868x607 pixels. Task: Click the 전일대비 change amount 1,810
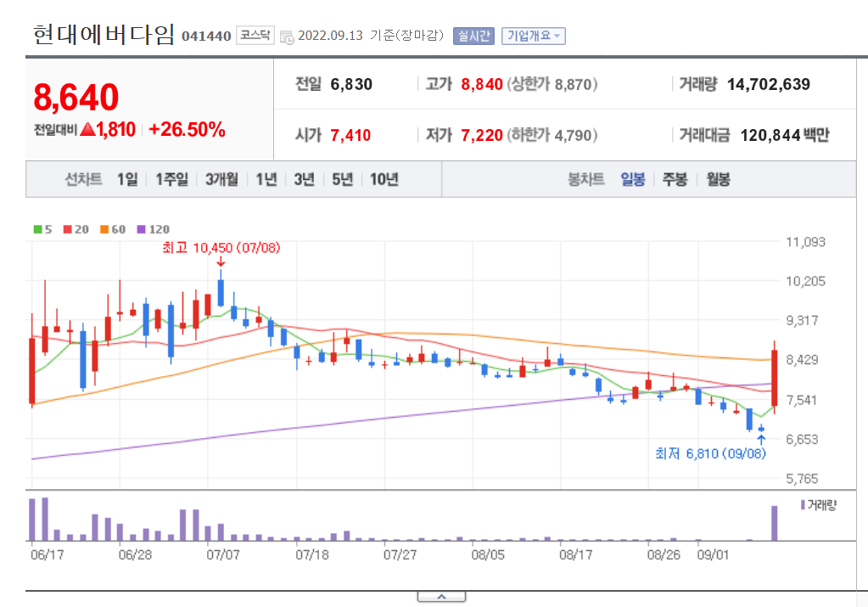click(115, 130)
